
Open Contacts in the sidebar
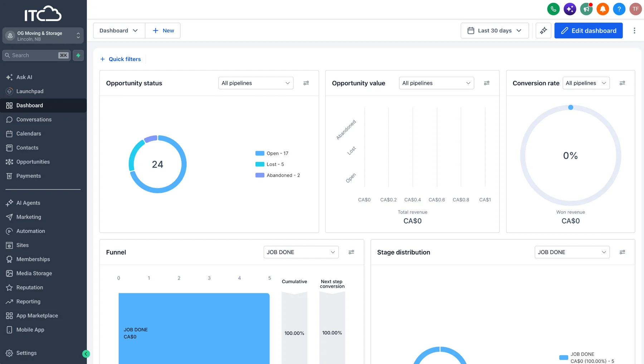[x=43, y=147]
